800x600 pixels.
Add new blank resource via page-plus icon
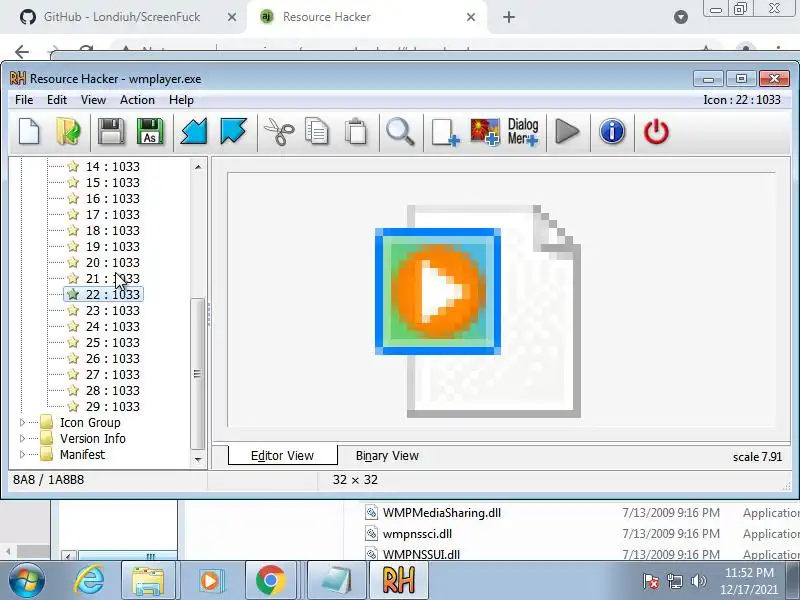pyautogui.click(x=445, y=132)
